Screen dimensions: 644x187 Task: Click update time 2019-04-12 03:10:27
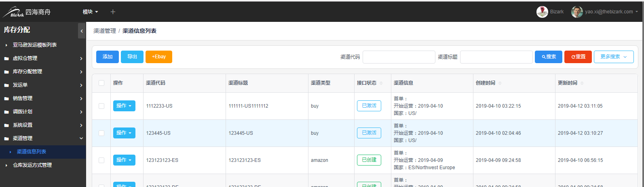[x=580, y=133]
